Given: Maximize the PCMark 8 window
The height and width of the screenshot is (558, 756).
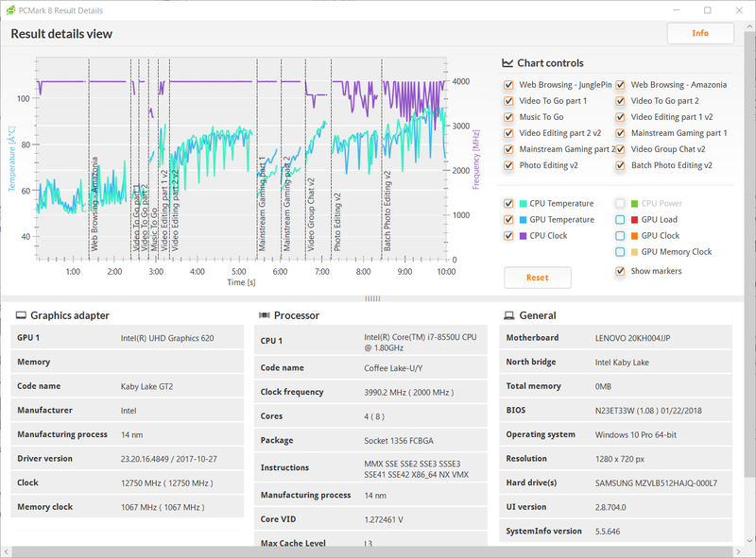Looking at the screenshot, I should [707, 10].
